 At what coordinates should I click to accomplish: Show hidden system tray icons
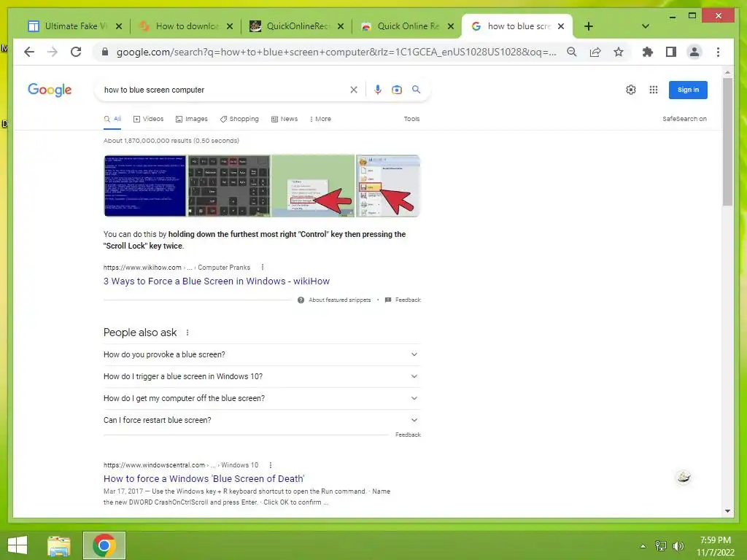[643, 546]
